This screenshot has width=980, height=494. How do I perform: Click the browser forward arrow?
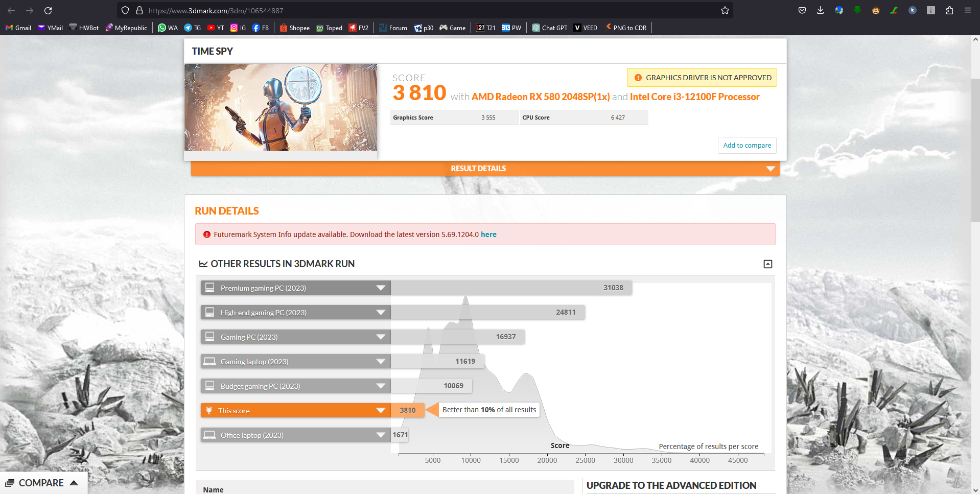tap(30, 10)
